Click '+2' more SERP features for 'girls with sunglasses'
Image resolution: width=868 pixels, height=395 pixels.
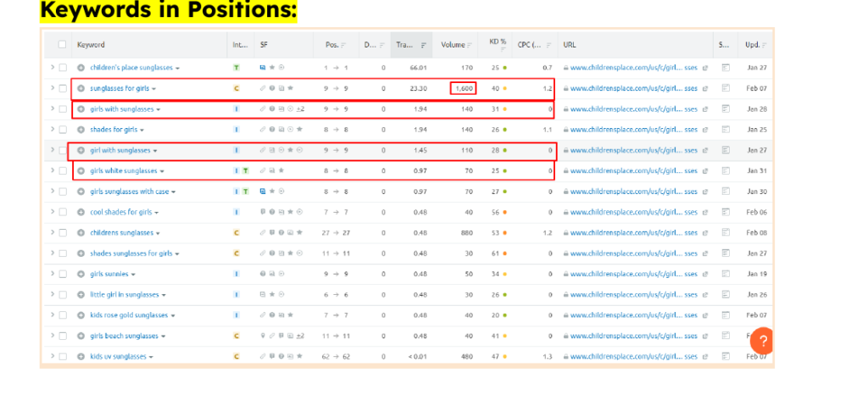[x=300, y=109]
